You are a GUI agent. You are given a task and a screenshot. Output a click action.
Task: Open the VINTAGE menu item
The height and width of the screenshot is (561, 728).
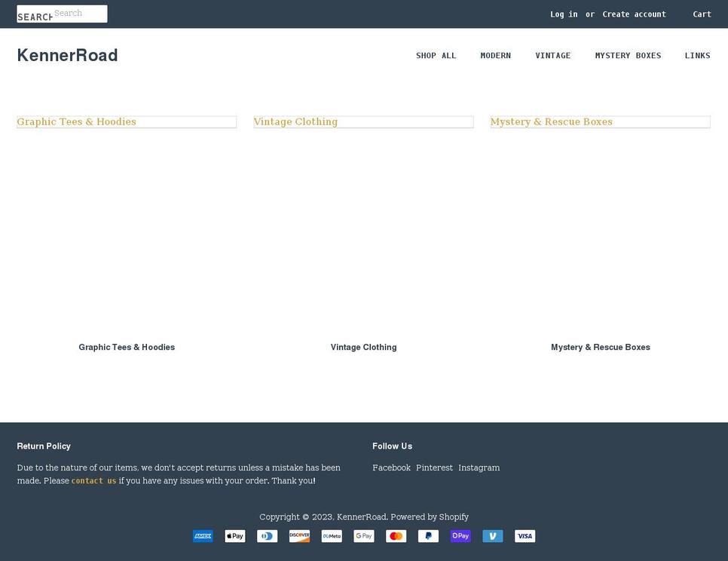click(x=552, y=56)
